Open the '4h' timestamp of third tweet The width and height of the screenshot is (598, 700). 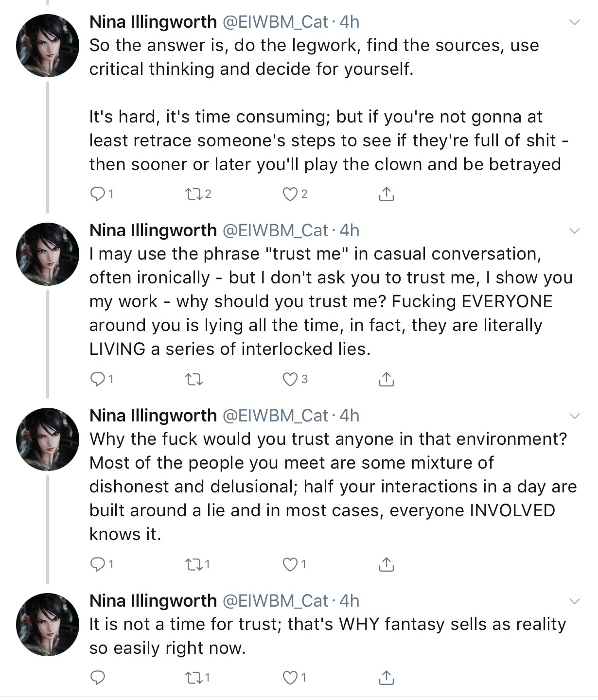click(349, 416)
